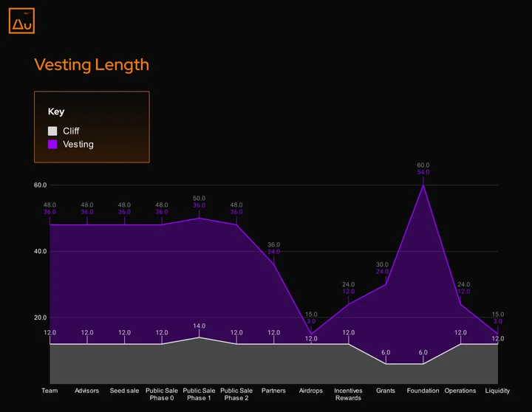Click the 40.0 y-axis label

pyautogui.click(x=40, y=251)
